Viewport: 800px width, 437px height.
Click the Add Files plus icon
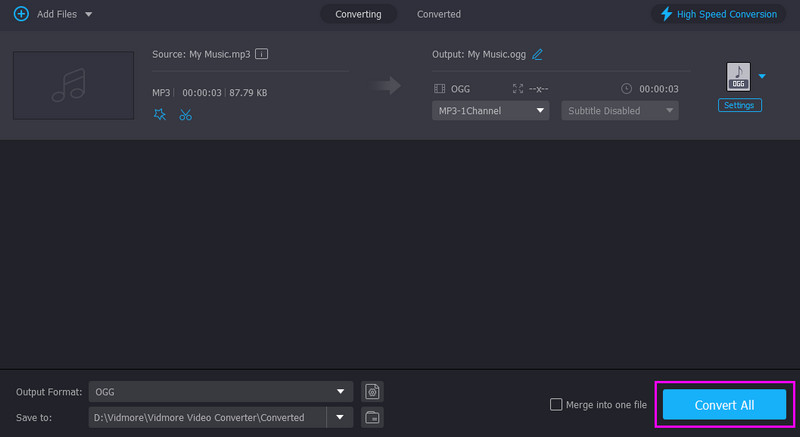(21, 14)
